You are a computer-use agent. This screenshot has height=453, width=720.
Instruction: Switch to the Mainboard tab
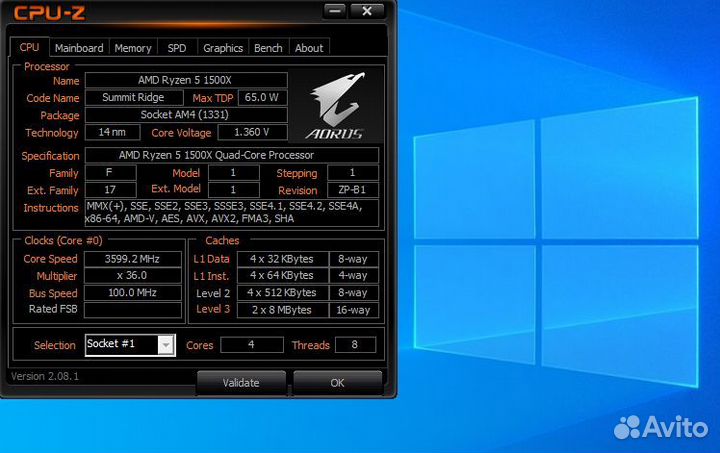[x=79, y=48]
